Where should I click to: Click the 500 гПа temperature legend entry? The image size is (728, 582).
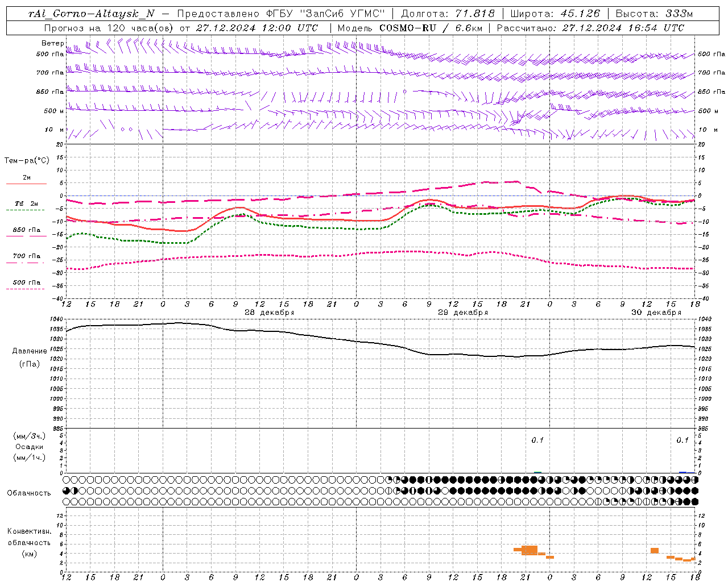coord(27,282)
